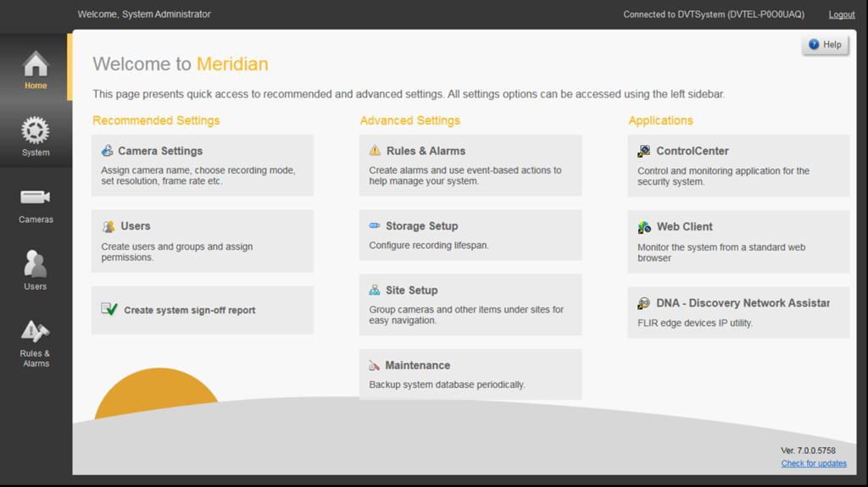Viewport: 868px width, 487px height.
Task: Click the Web Client globe icon
Action: 644,227
